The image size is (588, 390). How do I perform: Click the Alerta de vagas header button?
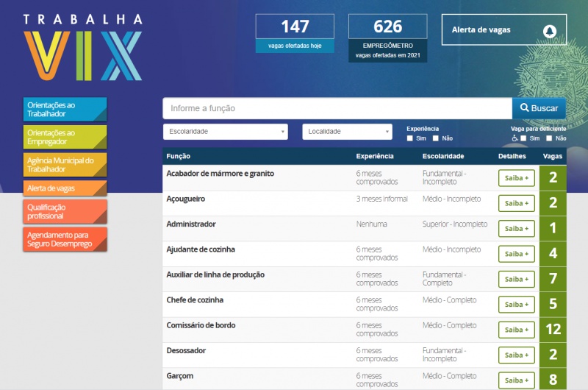[x=504, y=29]
